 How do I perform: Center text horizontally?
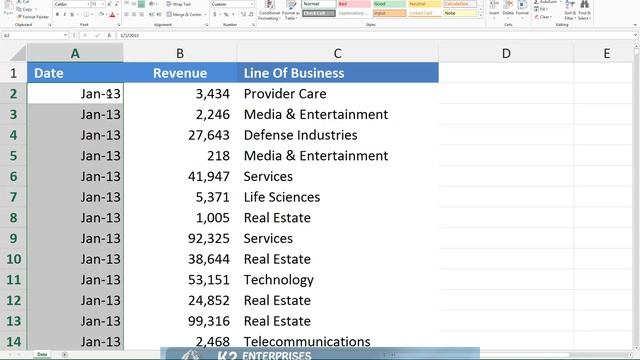134,14
